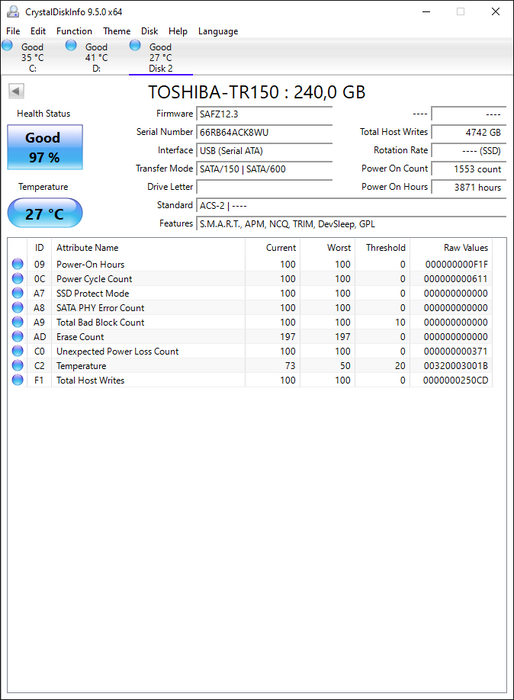Click the Power Cycle Count status orb
Image resolution: width=514 pixels, height=700 pixels.
point(17,279)
